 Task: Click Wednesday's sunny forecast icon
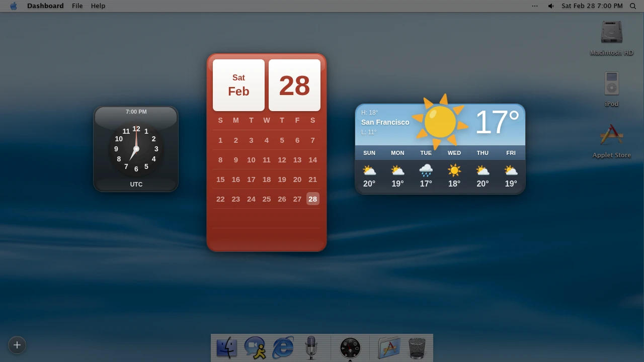pyautogui.click(x=454, y=170)
